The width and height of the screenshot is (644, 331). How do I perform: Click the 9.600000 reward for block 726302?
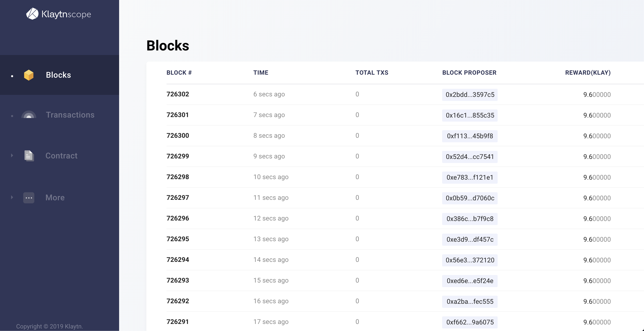[597, 95]
